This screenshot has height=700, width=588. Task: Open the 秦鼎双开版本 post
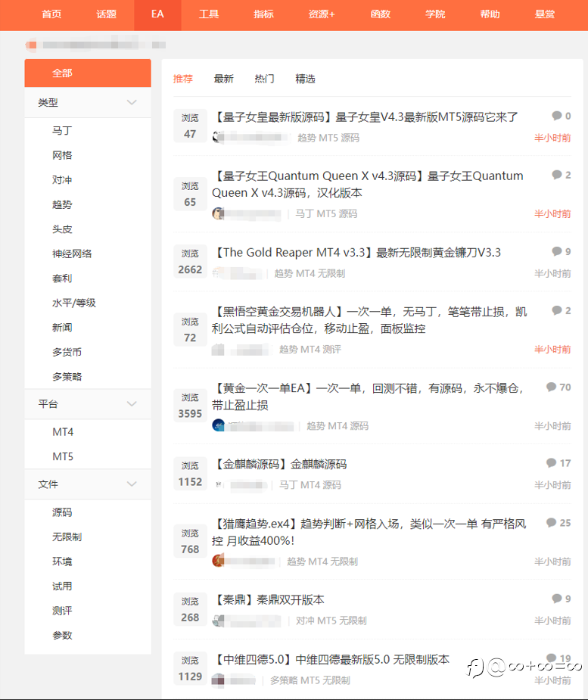tap(269, 600)
